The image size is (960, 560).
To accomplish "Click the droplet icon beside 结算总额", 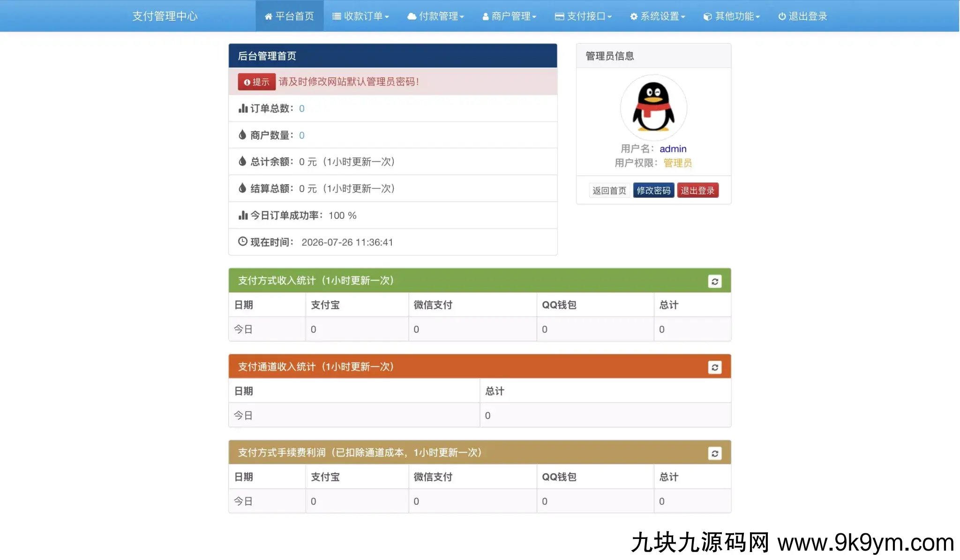I will click(x=242, y=188).
